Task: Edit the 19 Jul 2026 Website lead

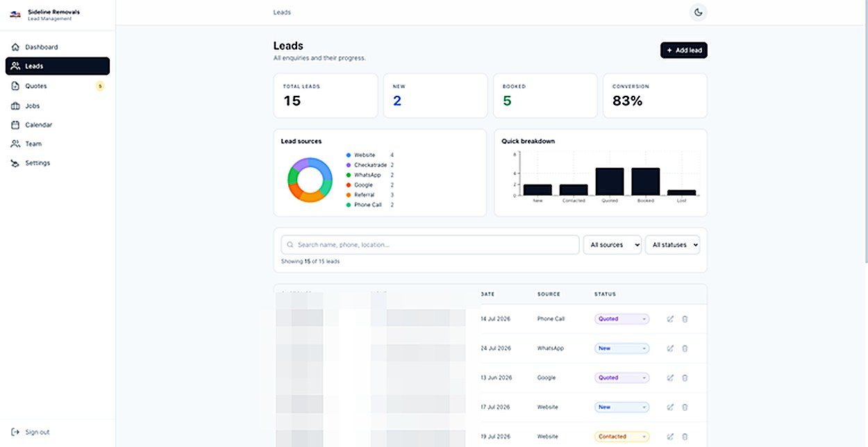Action: (670, 437)
